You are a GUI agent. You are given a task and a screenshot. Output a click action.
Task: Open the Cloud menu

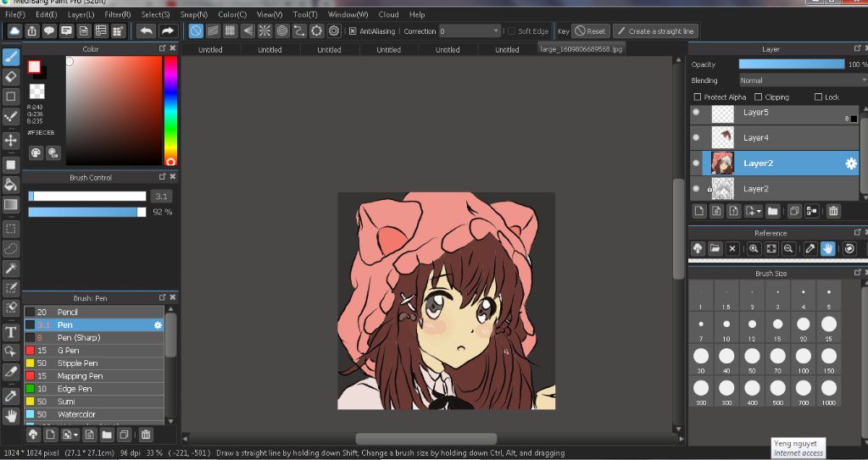pos(388,14)
